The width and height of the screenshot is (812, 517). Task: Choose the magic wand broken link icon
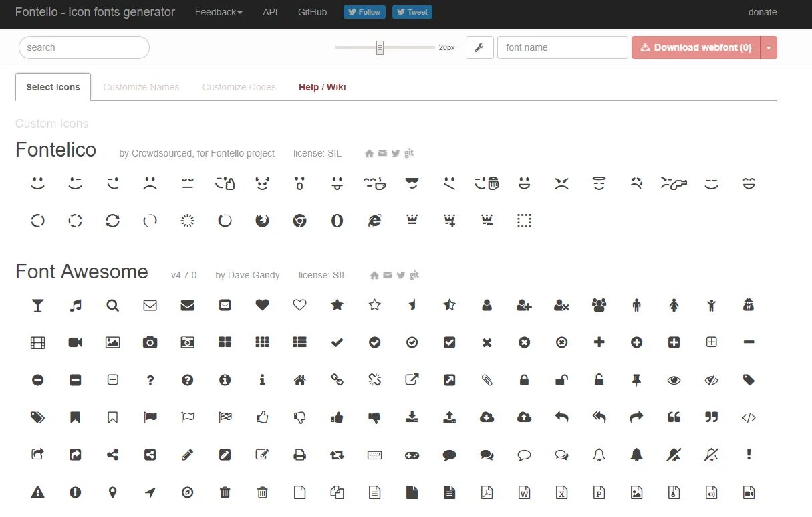click(375, 380)
